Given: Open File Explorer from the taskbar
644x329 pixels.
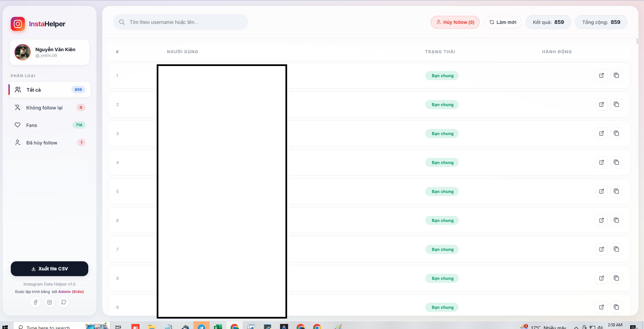Looking at the screenshot, I should pos(152,326).
